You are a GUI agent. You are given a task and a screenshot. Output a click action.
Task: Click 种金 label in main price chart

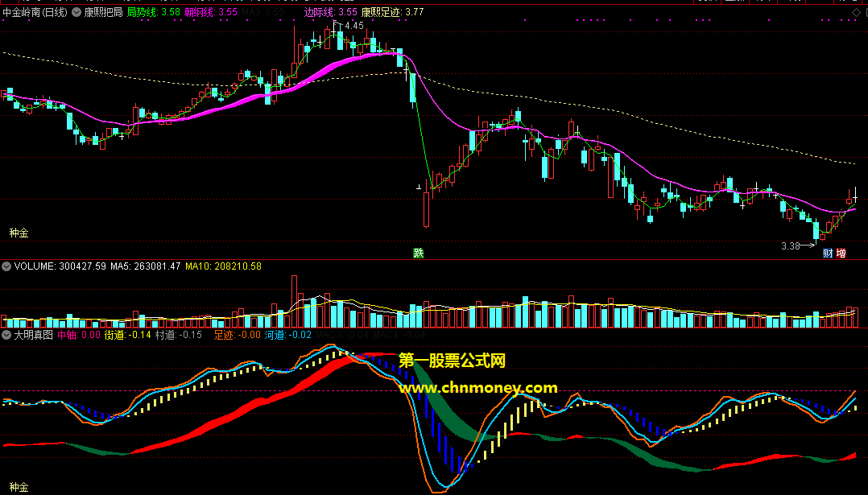(19, 233)
